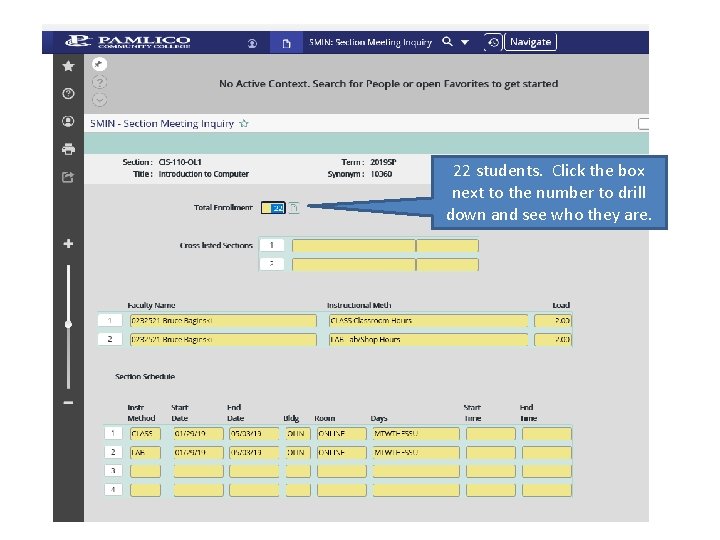720x540 pixels.
Task: Open the person tab icon in the header
Action: click(x=252, y=43)
